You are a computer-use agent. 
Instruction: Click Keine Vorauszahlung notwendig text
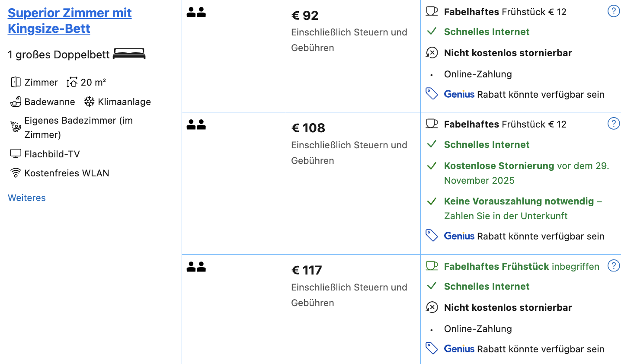(x=519, y=201)
